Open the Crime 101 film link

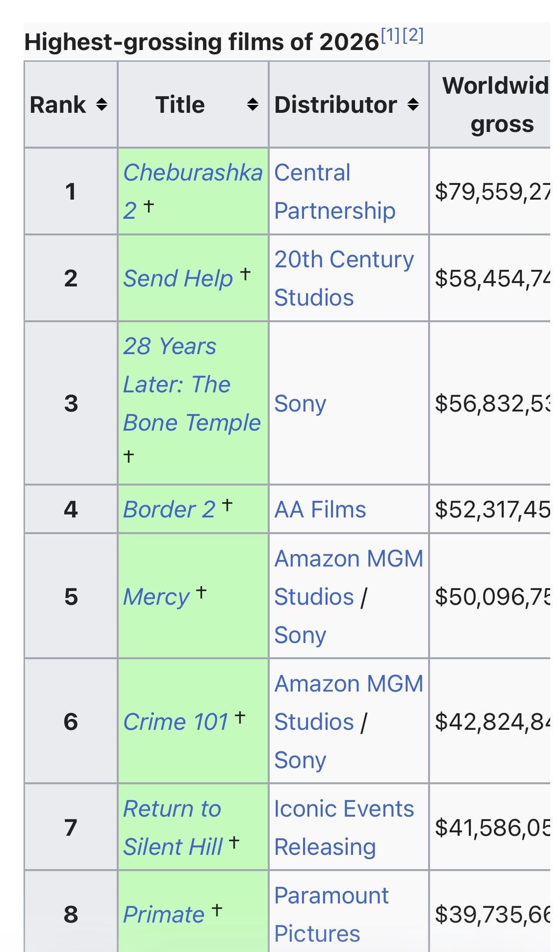[x=175, y=722]
